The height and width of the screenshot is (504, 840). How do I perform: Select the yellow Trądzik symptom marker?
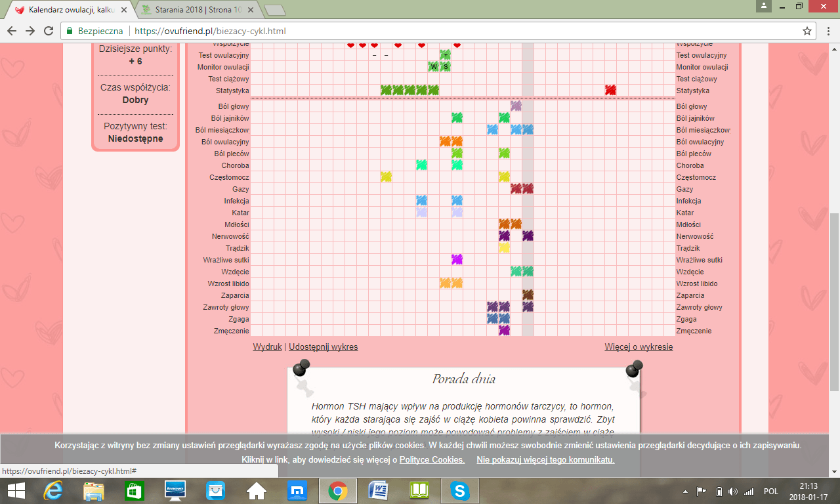point(504,247)
